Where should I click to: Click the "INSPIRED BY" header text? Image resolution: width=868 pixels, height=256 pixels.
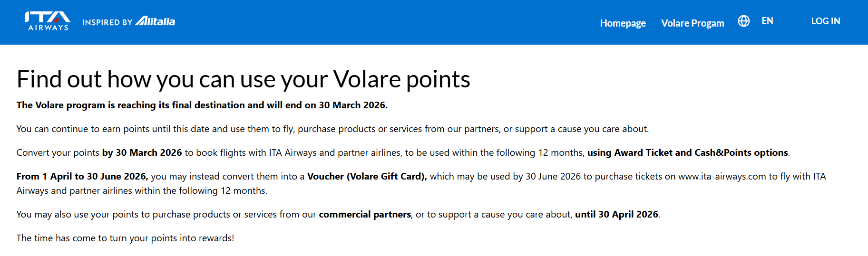pyautogui.click(x=107, y=22)
